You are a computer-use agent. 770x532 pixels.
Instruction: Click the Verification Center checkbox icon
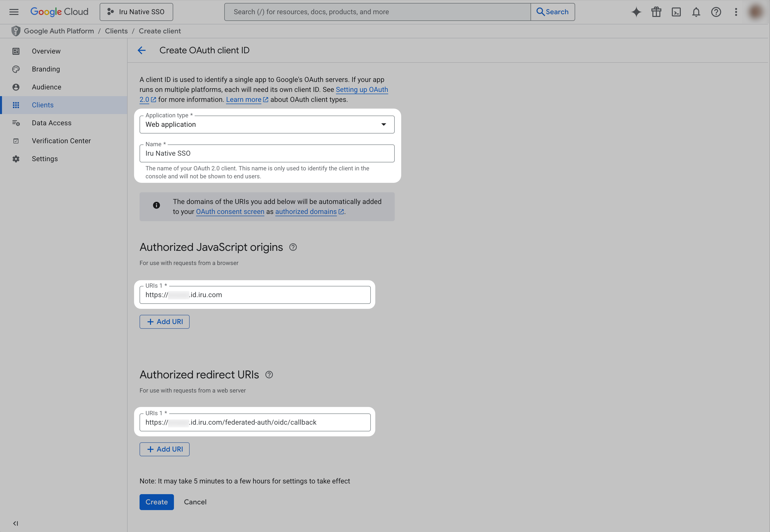coord(16,141)
